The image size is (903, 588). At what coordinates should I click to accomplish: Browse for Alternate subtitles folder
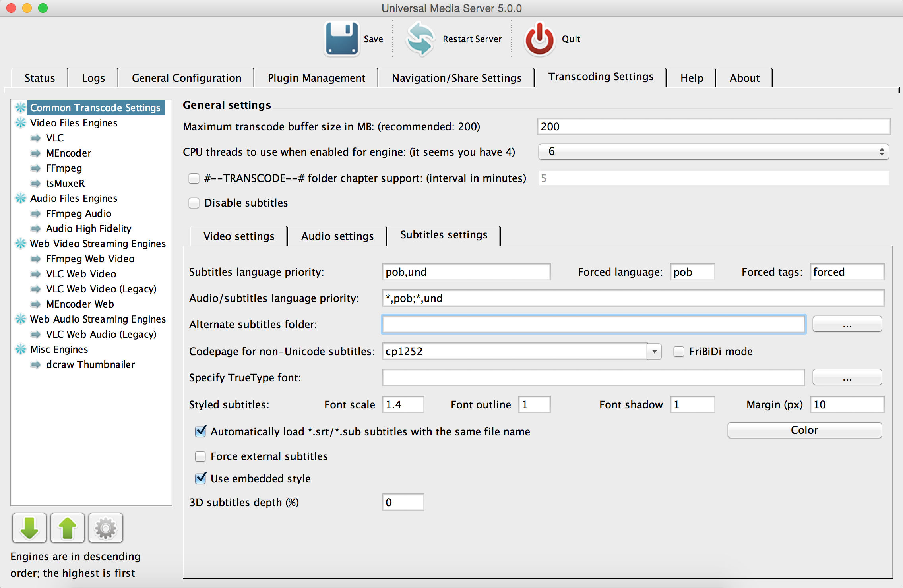point(847,324)
